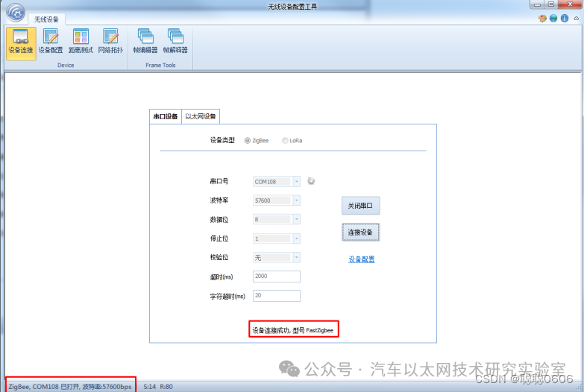Switch to the 以太网设备 tab
The width and height of the screenshot is (584, 392).
201,116
